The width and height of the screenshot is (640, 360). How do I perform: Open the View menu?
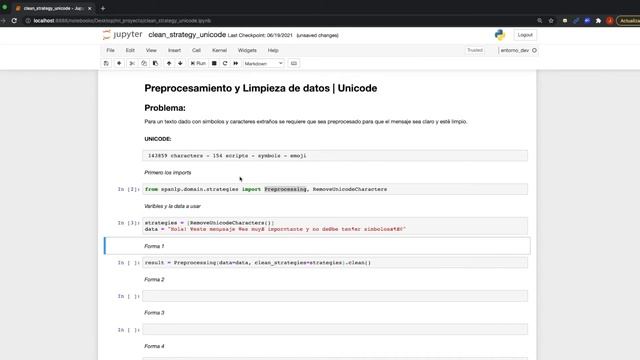pos(151,50)
